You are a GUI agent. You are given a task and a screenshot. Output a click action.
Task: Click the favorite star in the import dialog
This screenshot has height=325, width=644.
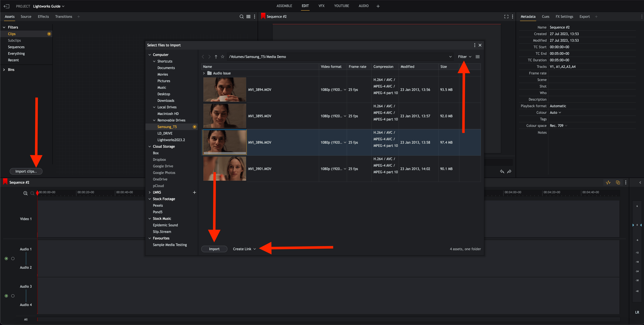point(223,56)
